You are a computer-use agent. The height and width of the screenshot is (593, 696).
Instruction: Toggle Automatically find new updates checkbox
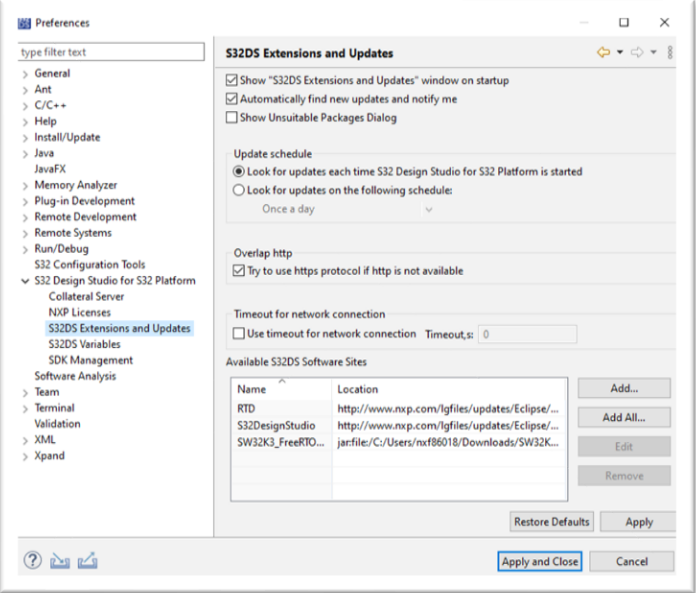231,99
